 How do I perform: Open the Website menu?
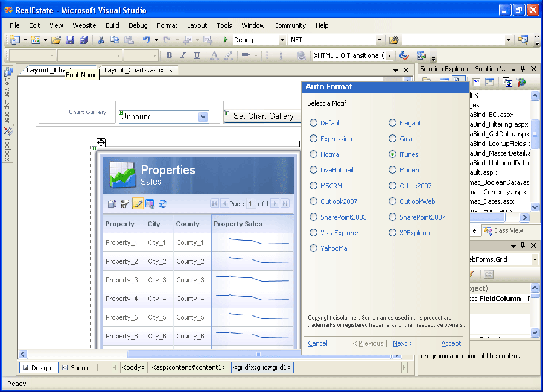coord(84,25)
